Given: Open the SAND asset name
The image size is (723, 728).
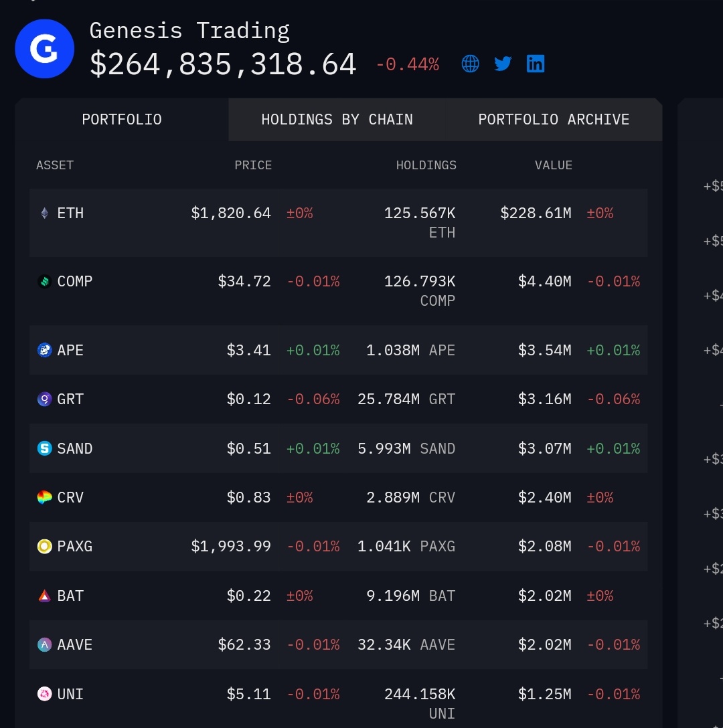Looking at the screenshot, I should [75, 448].
